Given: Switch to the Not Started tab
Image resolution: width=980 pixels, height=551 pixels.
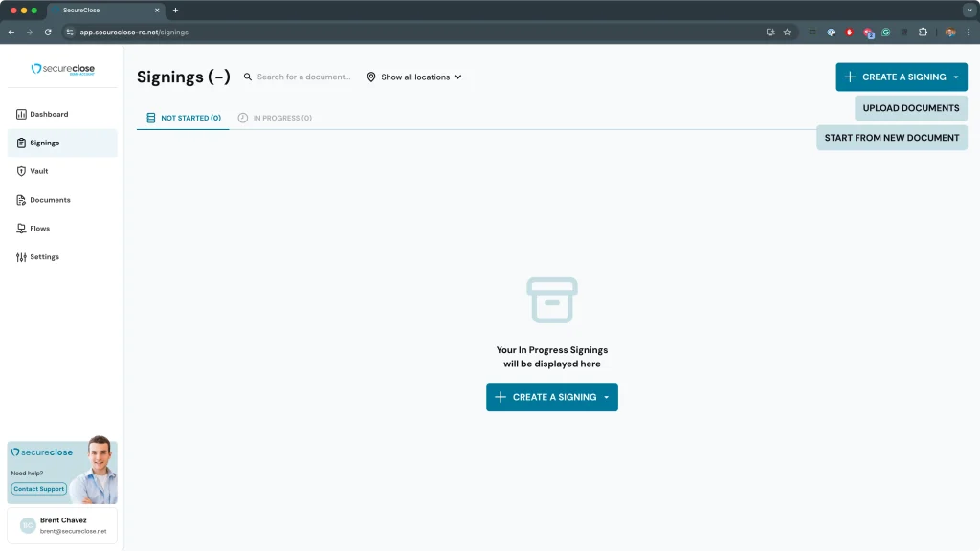Looking at the screenshot, I should (x=183, y=118).
